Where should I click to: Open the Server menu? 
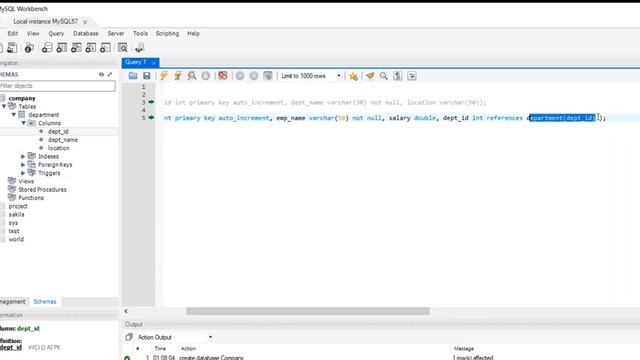(116, 33)
